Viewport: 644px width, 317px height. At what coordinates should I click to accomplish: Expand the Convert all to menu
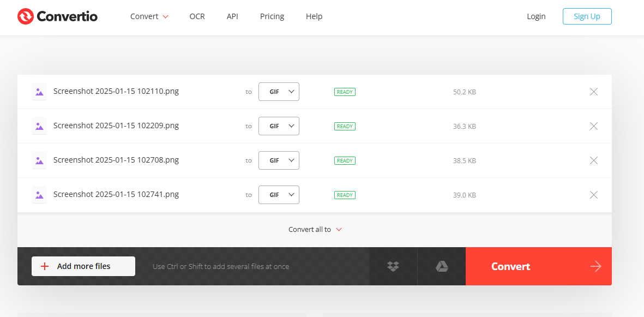315,229
